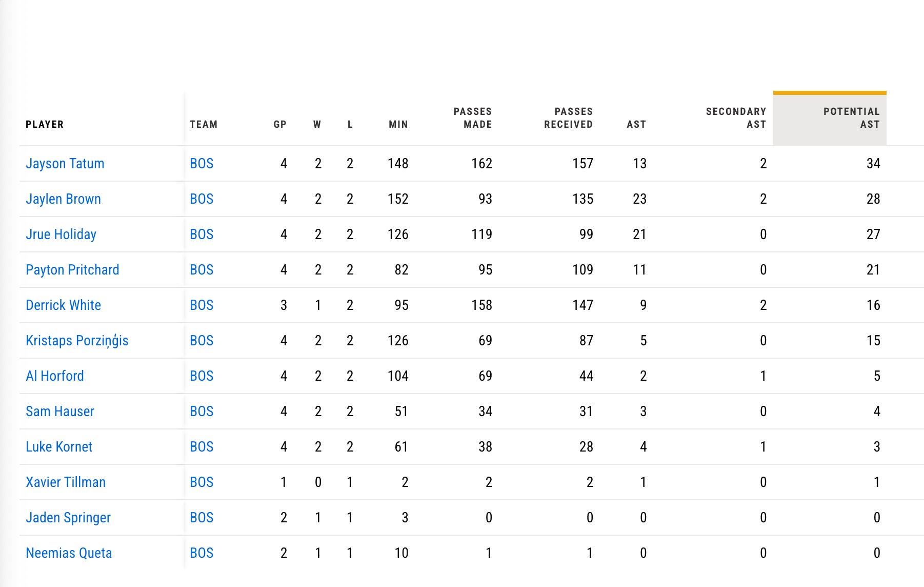Open Sam Hauser's profile

point(60,412)
